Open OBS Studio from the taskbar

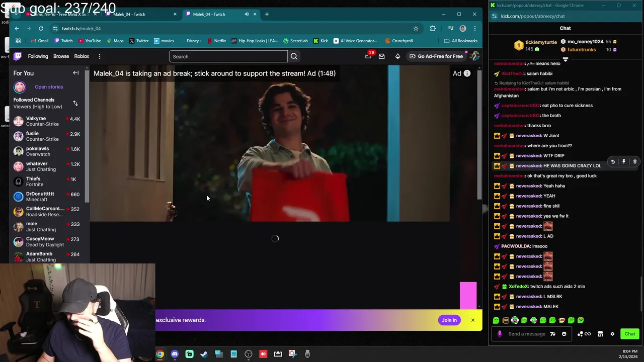249,354
